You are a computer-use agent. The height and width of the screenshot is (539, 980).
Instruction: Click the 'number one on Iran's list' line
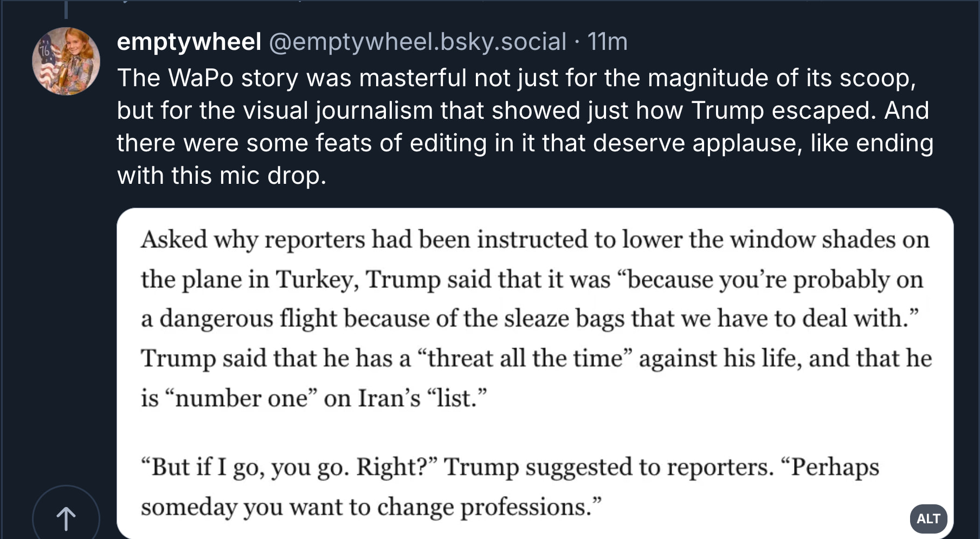point(314,398)
